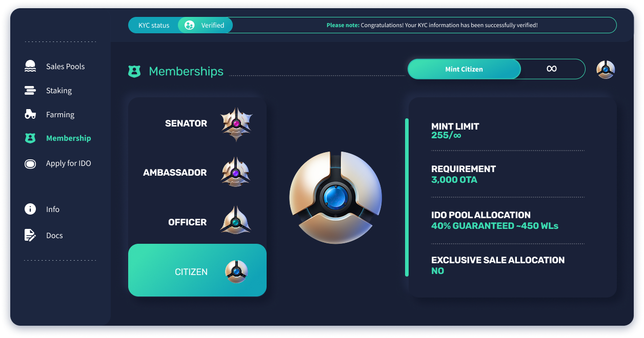The width and height of the screenshot is (644, 338).
Task: Click the Citizen orb avatar beside the Mint Citizen button
Action: [606, 69]
